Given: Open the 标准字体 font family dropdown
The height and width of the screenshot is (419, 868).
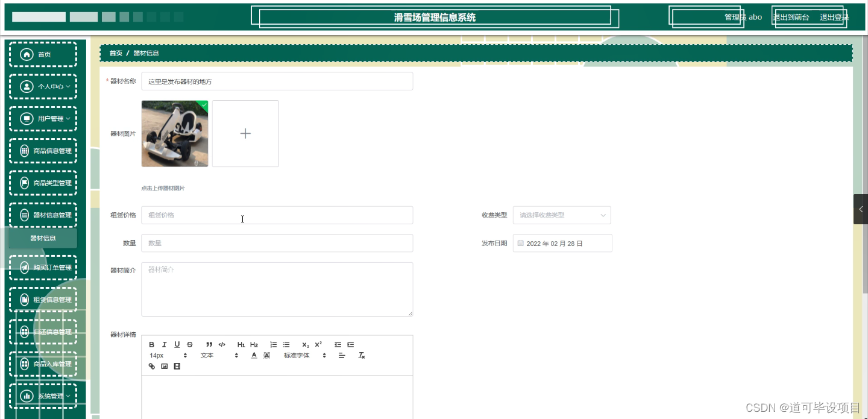Looking at the screenshot, I should 305,356.
